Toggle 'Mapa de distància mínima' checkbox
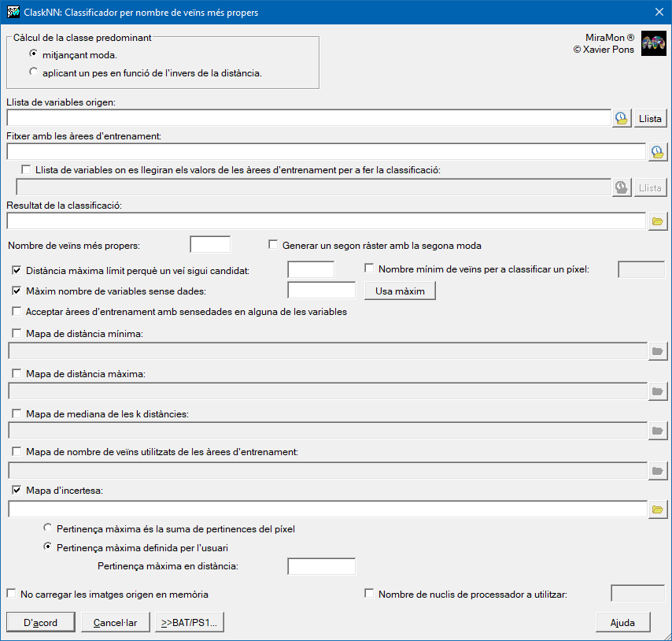Image resolution: width=672 pixels, height=641 pixels. 17,334
